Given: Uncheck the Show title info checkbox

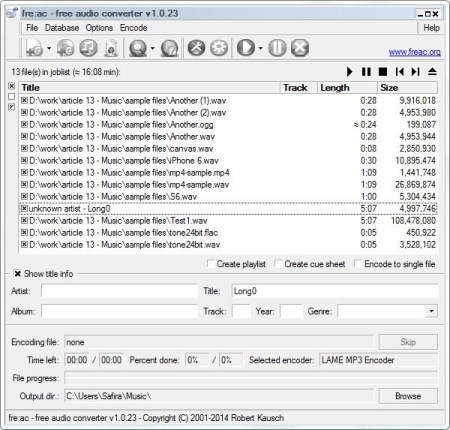Looking at the screenshot, I should pos(17,274).
